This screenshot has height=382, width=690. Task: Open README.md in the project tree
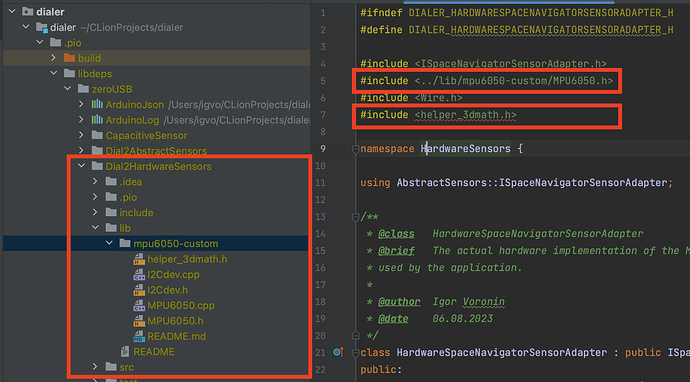(x=176, y=336)
